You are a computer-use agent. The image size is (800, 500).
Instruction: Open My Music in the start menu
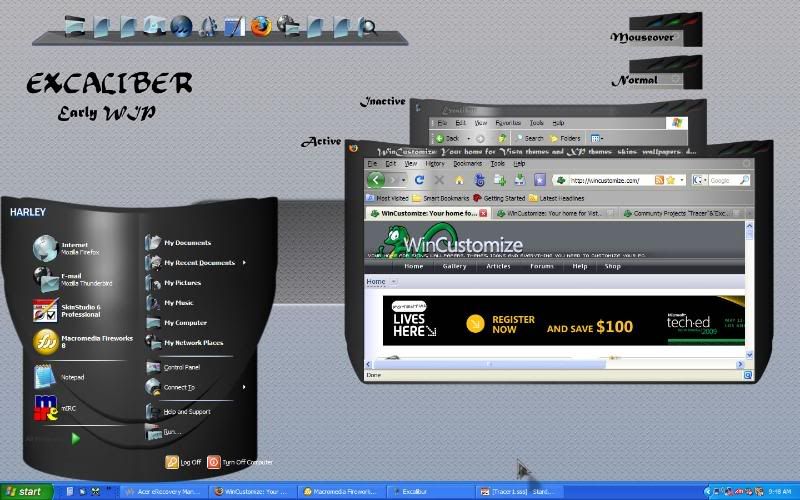[x=169, y=303]
